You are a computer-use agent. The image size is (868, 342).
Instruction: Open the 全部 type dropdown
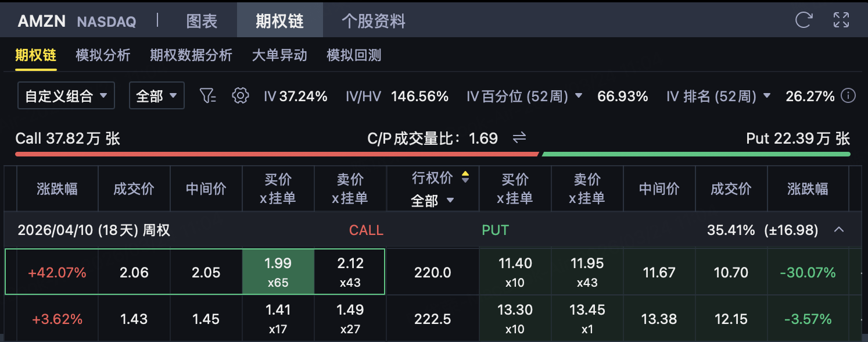(156, 96)
